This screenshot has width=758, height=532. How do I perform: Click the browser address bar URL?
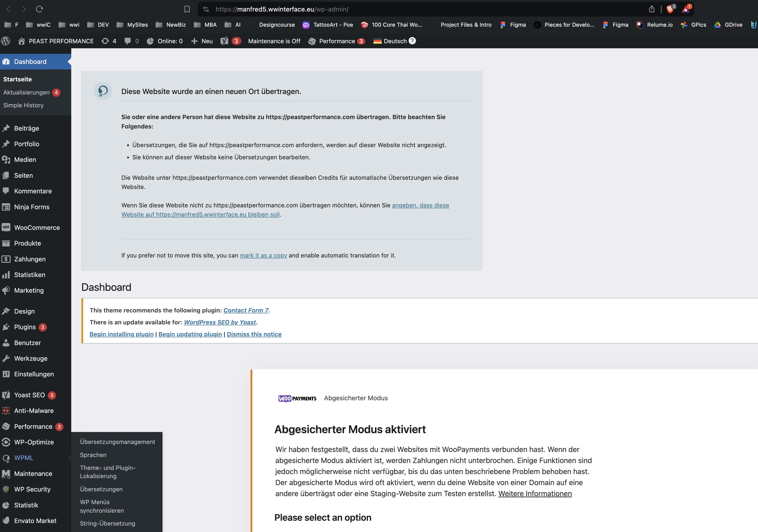coord(282,9)
